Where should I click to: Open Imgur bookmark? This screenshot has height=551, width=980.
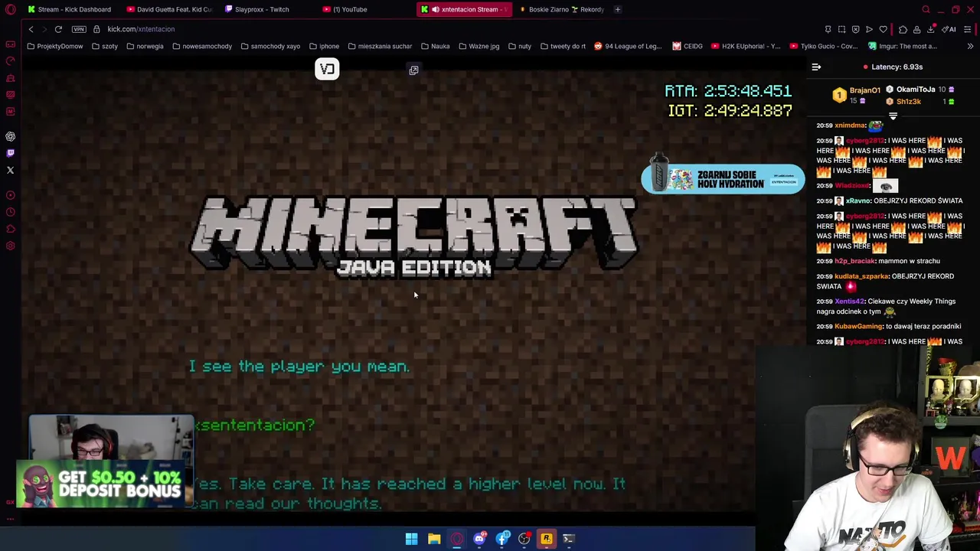tap(902, 46)
